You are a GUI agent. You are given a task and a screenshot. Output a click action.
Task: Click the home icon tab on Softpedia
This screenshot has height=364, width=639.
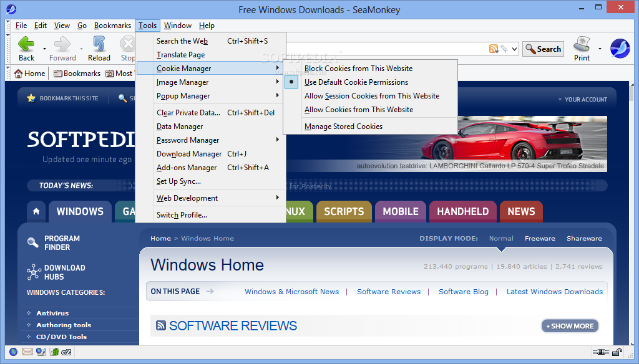coord(36,211)
